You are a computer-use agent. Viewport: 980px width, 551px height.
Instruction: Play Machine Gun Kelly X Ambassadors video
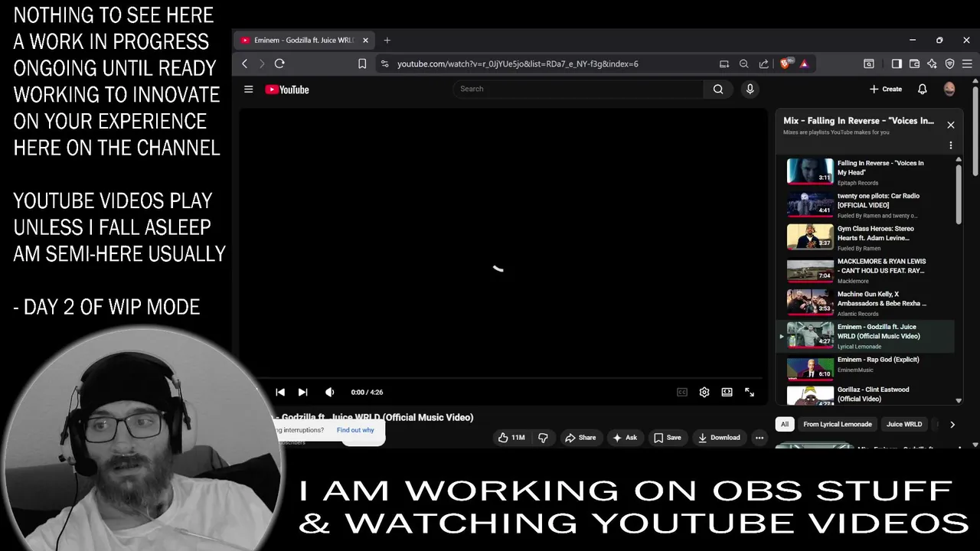pyautogui.click(x=865, y=303)
